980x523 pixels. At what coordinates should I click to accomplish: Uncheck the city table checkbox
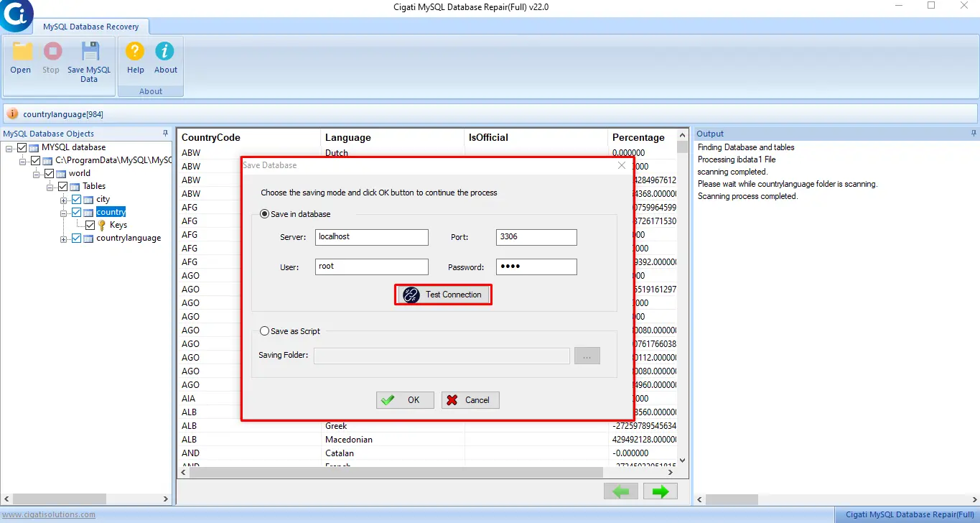coord(76,200)
